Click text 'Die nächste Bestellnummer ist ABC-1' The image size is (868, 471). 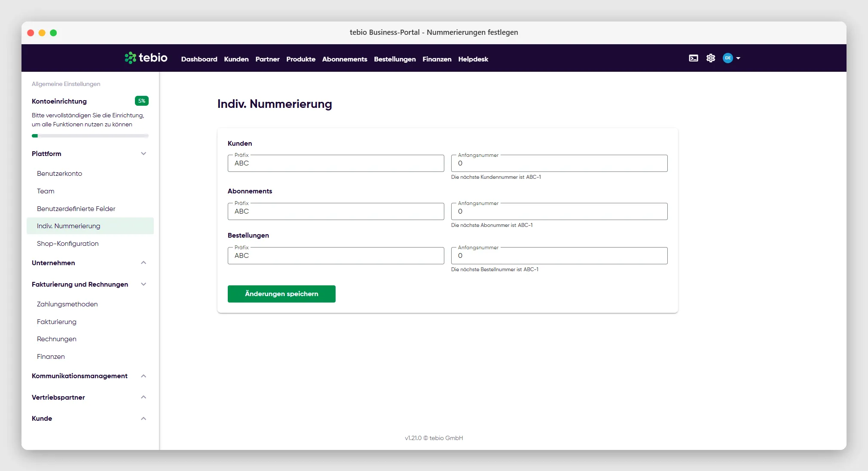click(x=495, y=269)
